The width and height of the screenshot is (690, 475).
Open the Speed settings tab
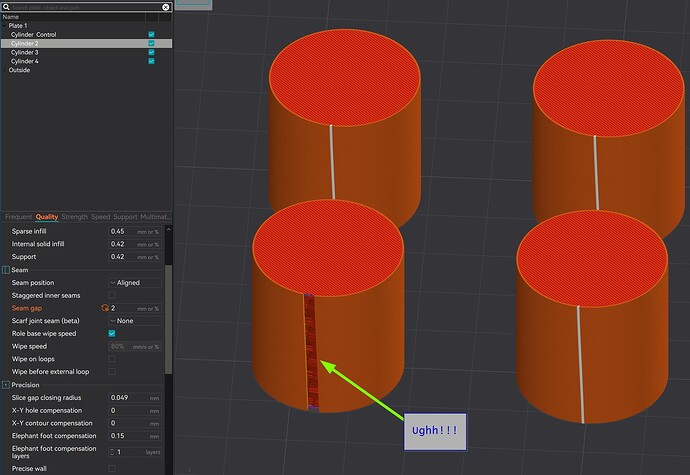click(x=100, y=217)
